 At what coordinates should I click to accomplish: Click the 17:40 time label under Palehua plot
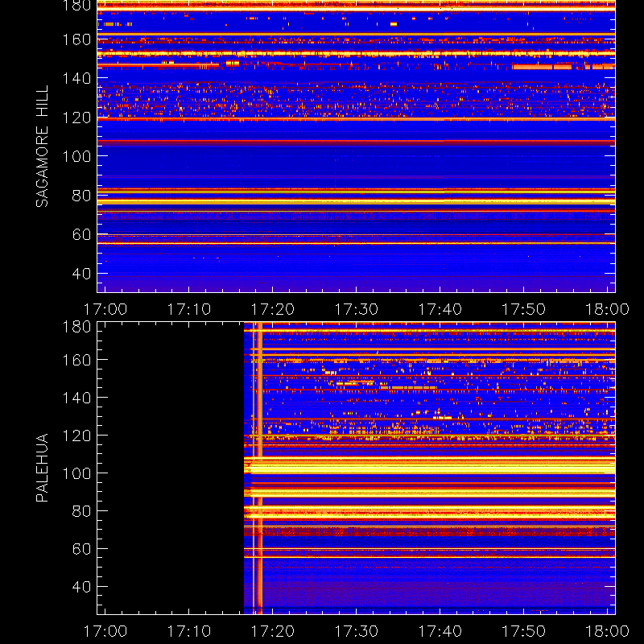440,631
